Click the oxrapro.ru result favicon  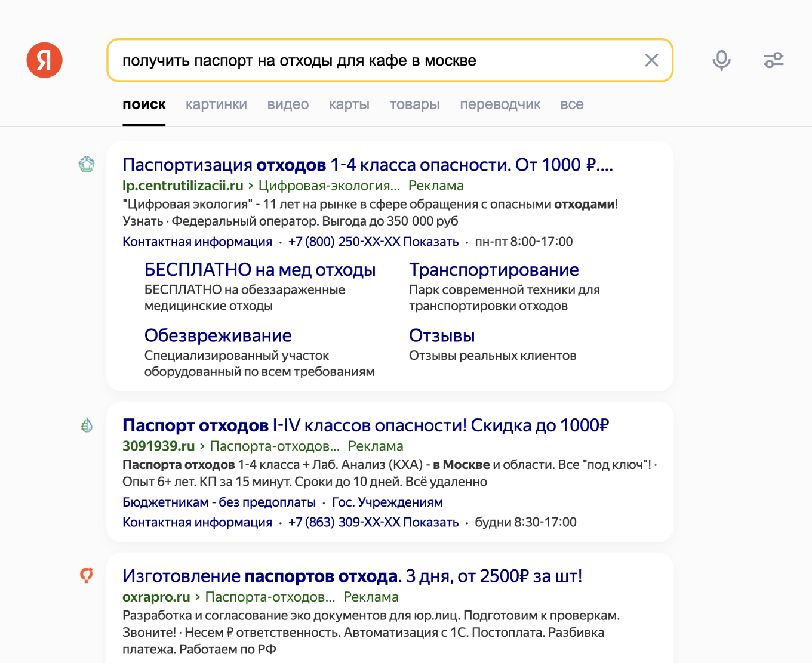(x=87, y=575)
